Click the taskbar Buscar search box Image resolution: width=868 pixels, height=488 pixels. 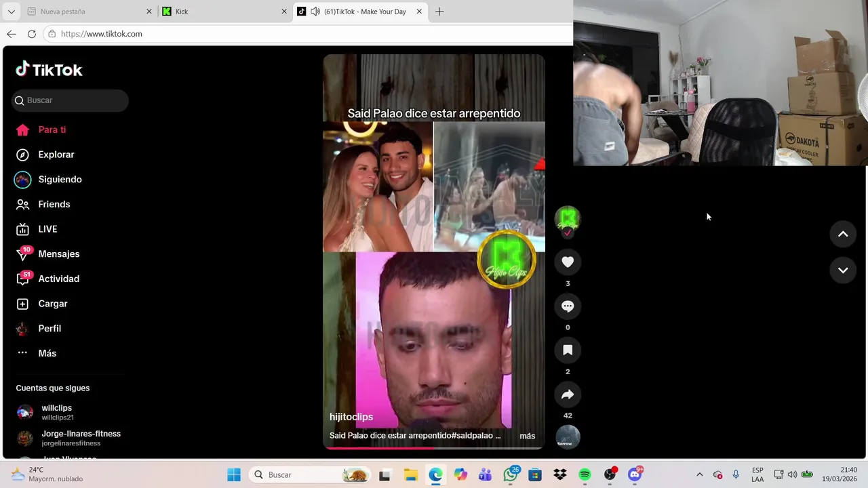point(311,474)
